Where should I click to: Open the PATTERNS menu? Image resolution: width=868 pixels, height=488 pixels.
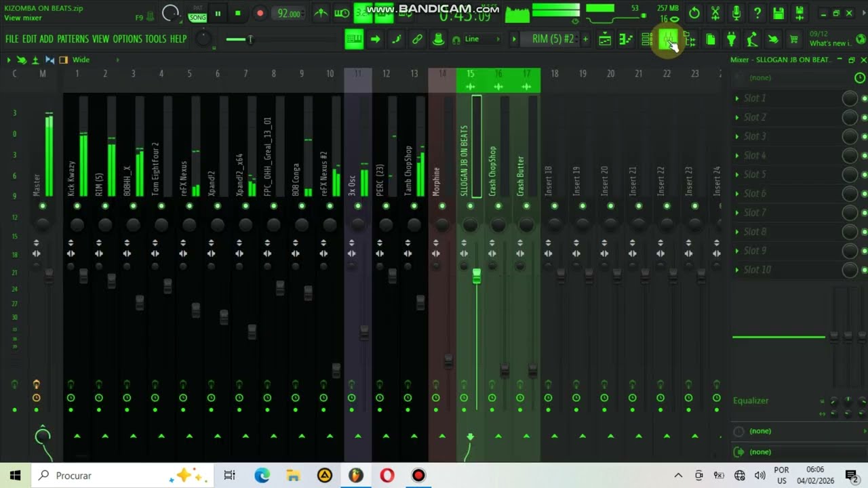pyautogui.click(x=73, y=39)
